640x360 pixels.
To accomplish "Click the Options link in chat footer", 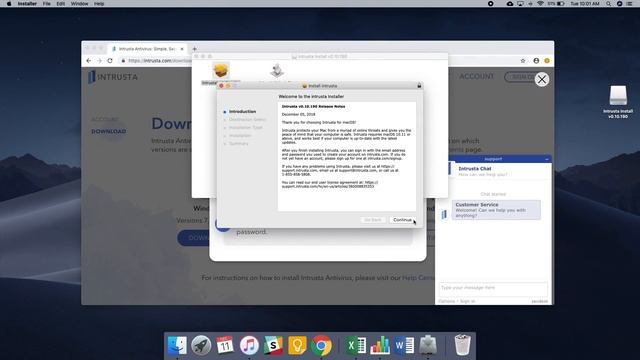I will tap(447, 301).
